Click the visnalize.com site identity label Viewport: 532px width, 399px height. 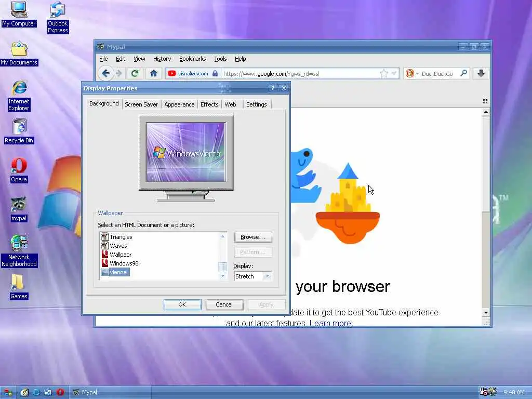pos(193,73)
